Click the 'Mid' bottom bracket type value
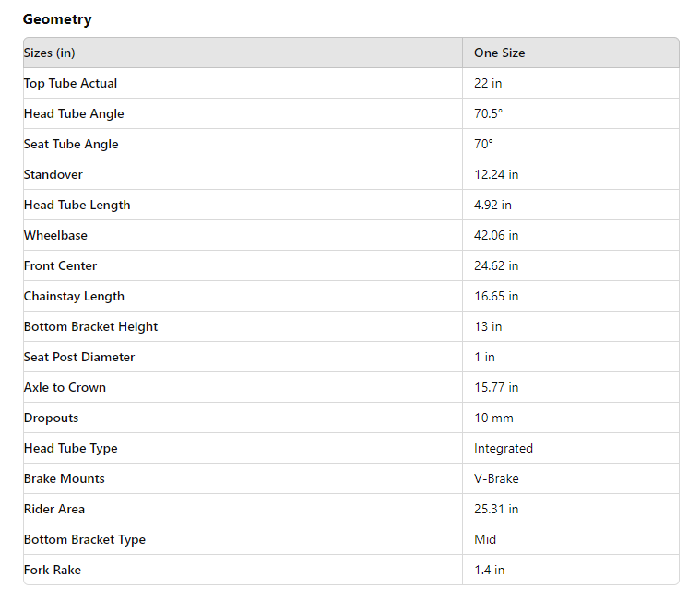 pos(485,539)
